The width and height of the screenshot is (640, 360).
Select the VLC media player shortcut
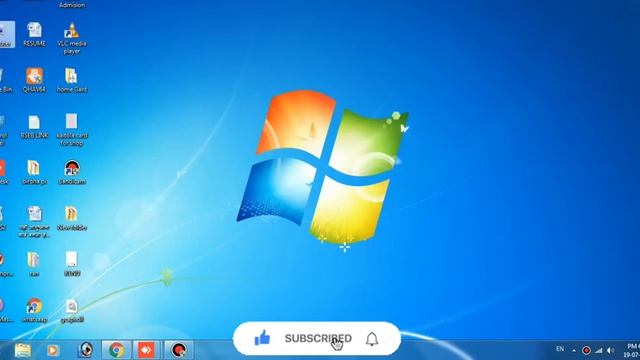tap(72, 38)
